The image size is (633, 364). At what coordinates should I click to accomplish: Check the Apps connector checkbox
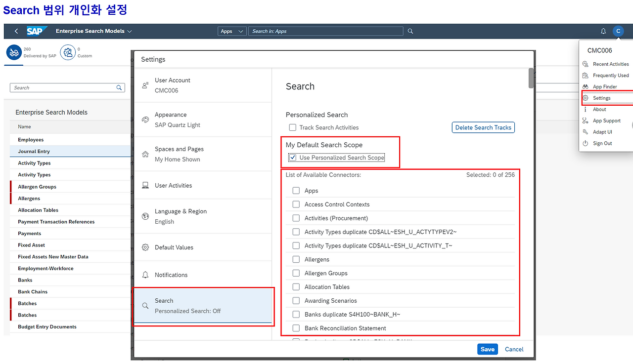tap(296, 191)
